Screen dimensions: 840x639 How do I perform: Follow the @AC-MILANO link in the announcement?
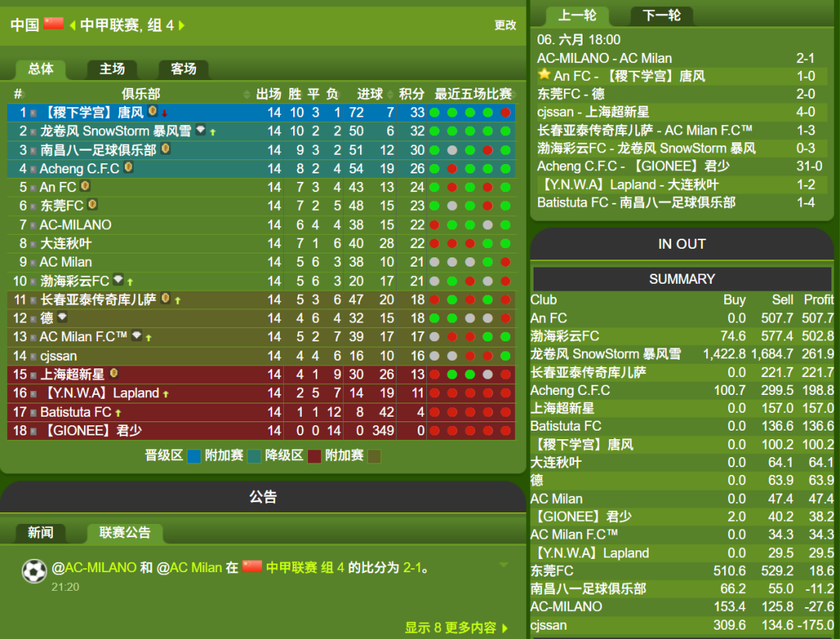click(x=94, y=567)
